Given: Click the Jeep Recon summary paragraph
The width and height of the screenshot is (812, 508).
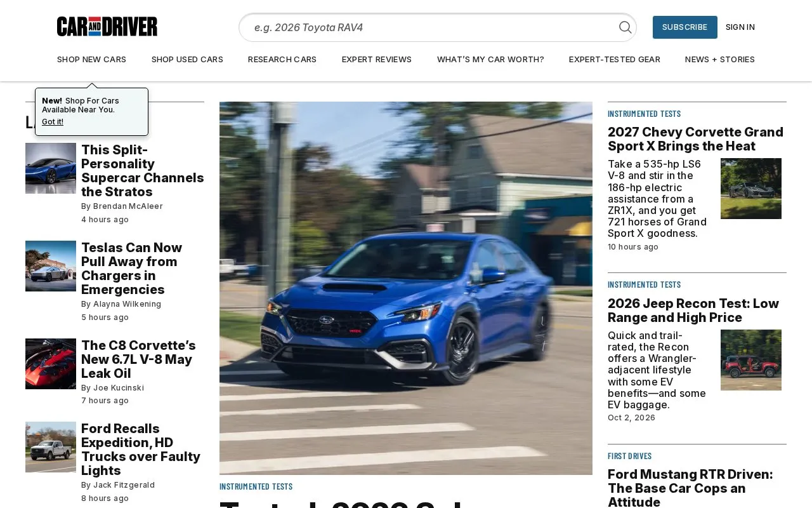Looking at the screenshot, I should [657, 370].
